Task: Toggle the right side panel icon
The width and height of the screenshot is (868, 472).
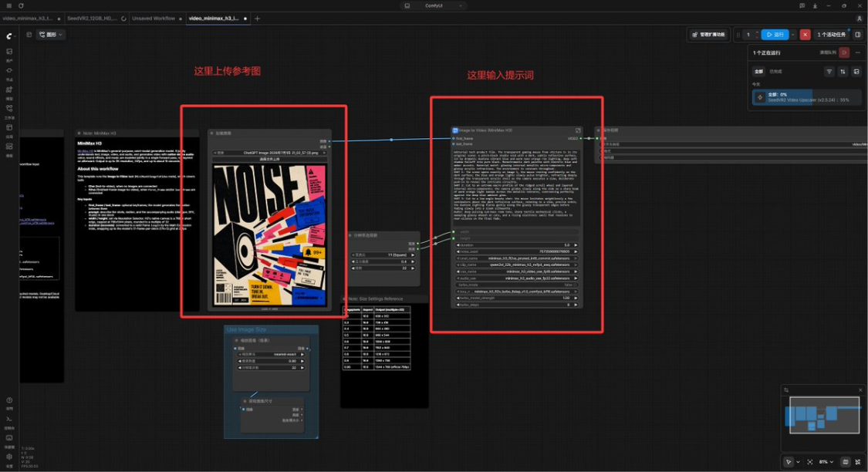Action: coord(857,34)
